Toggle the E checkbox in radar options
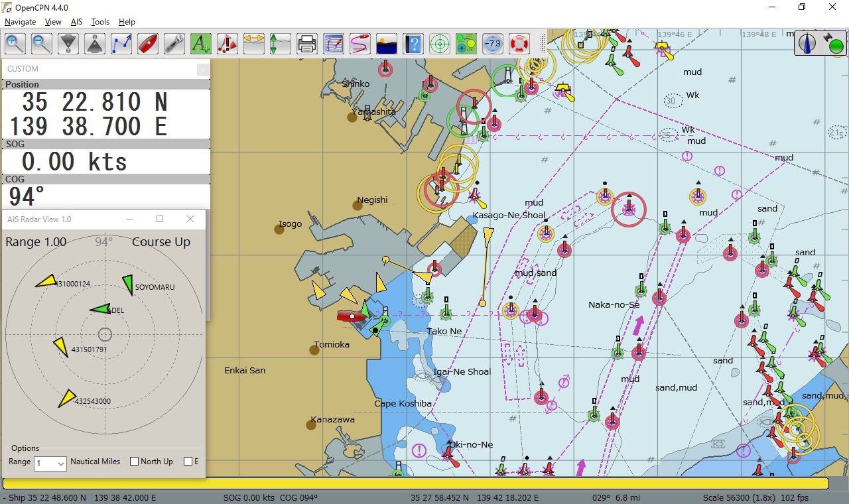 click(x=188, y=462)
